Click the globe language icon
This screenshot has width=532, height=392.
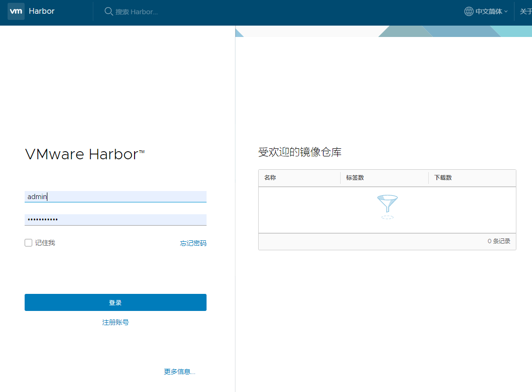tap(469, 11)
